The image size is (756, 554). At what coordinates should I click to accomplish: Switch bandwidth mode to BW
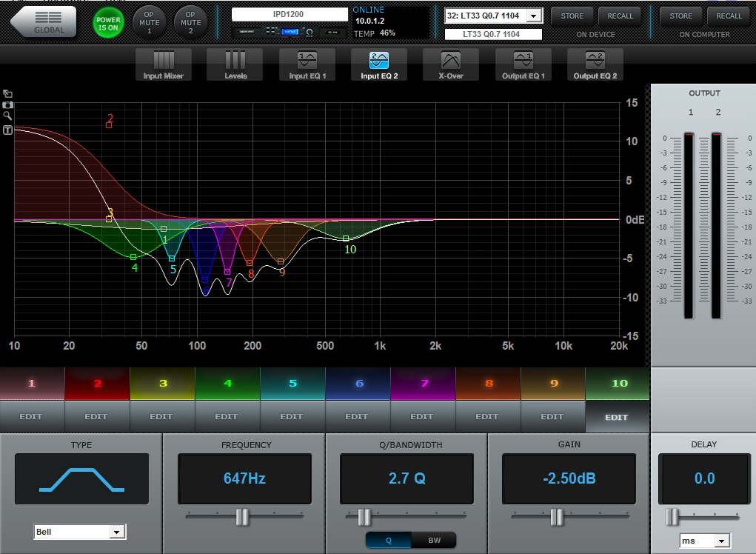(434, 541)
